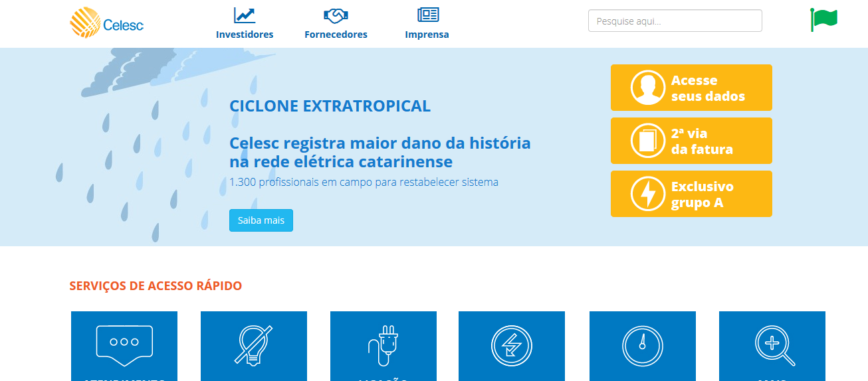Select the green flag icon

coord(823,19)
